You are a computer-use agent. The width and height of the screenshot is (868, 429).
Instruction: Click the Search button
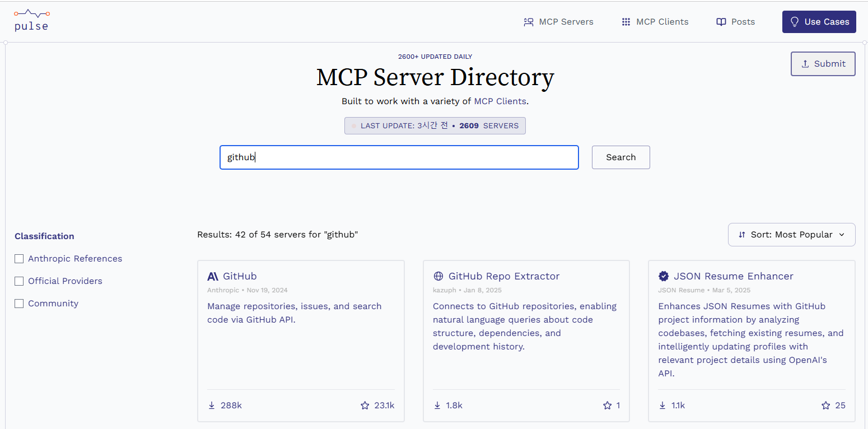[621, 157]
